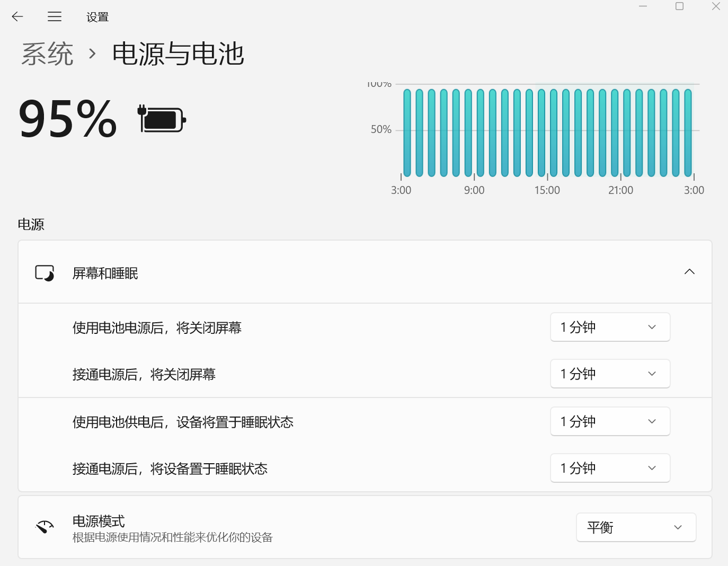Viewport: 728px width, 566px height.
Task: Click the 95% battery level text
Action: [67, 119]
